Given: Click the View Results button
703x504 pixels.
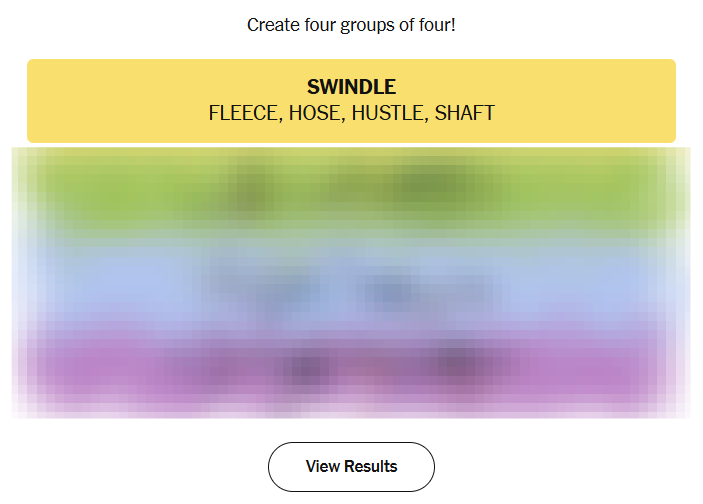Looking at the screenshot, I should pos(351,467).
